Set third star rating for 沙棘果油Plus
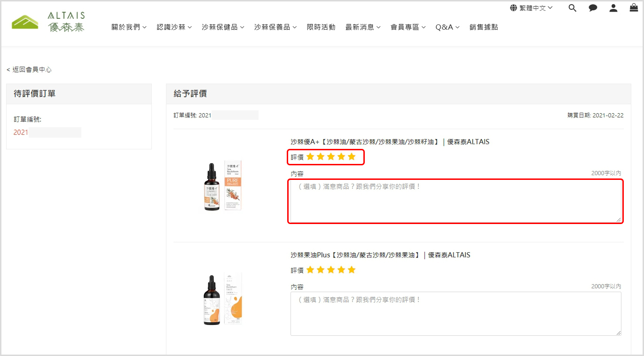The width and height of the screenshot is (644, 356). [x=331, y=270]
